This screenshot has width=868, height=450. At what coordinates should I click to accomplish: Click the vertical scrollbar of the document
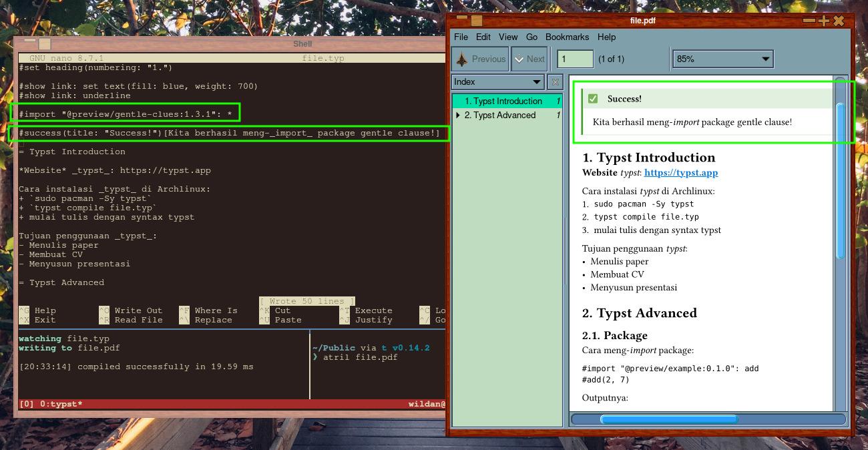[x=841, y=180]
